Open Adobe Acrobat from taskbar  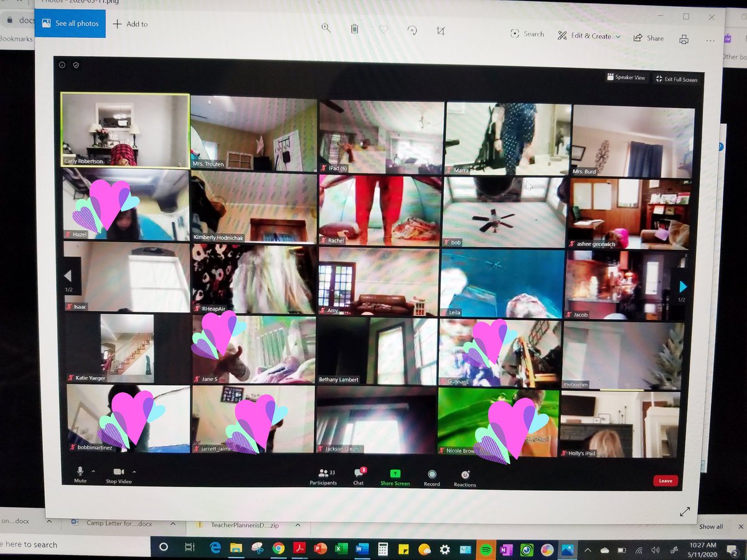pyautogui.click(x=299, y=548)
